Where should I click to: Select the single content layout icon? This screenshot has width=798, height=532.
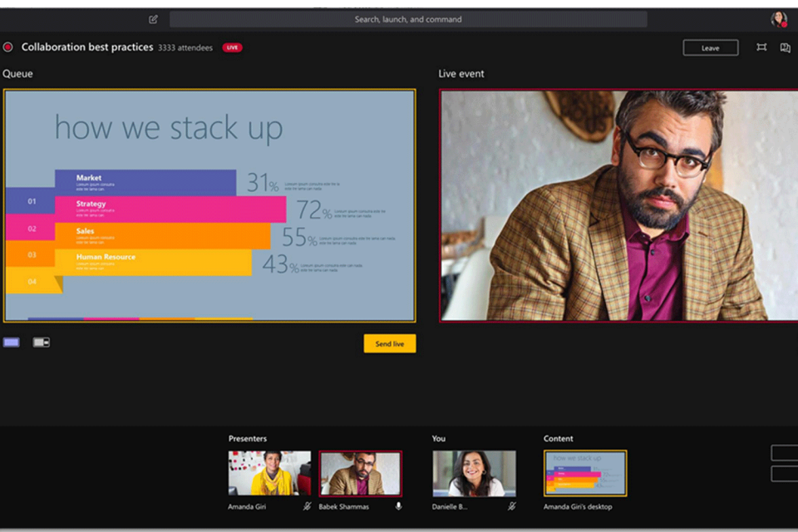pyautogui.click(x=12, y=342)
